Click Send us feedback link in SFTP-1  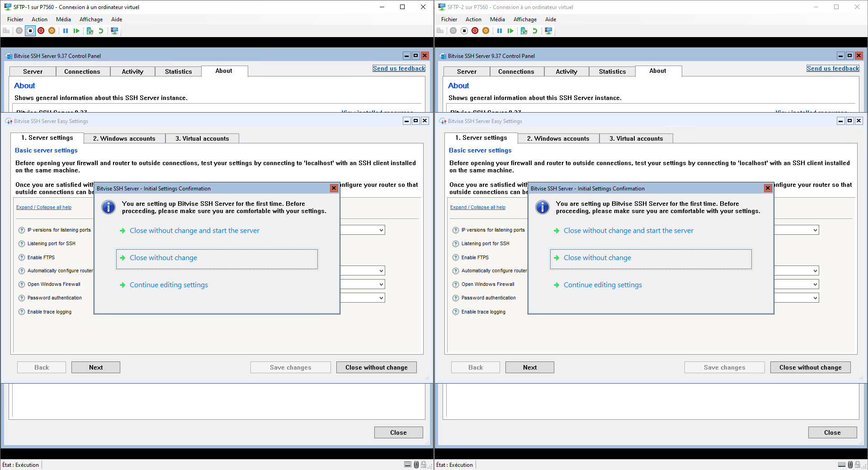[x=399, y=68]
